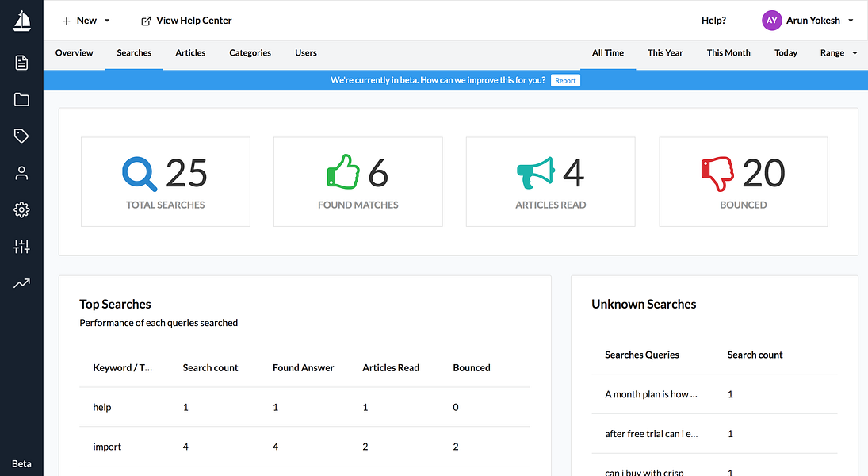This screenshot has height=476, width=868.
Task: Click the Report button in beta banner
Action: click(565, 80)
